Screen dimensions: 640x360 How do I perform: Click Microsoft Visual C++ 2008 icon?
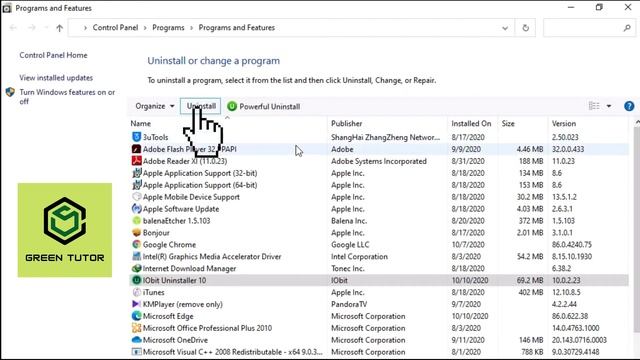(136, 352)
